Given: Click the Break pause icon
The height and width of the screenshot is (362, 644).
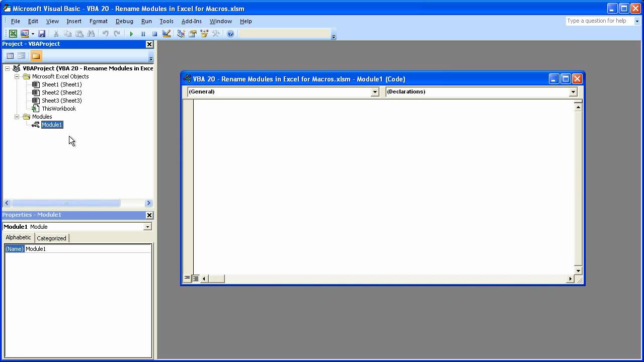Looking at the screenshot, I should [143, 34].
